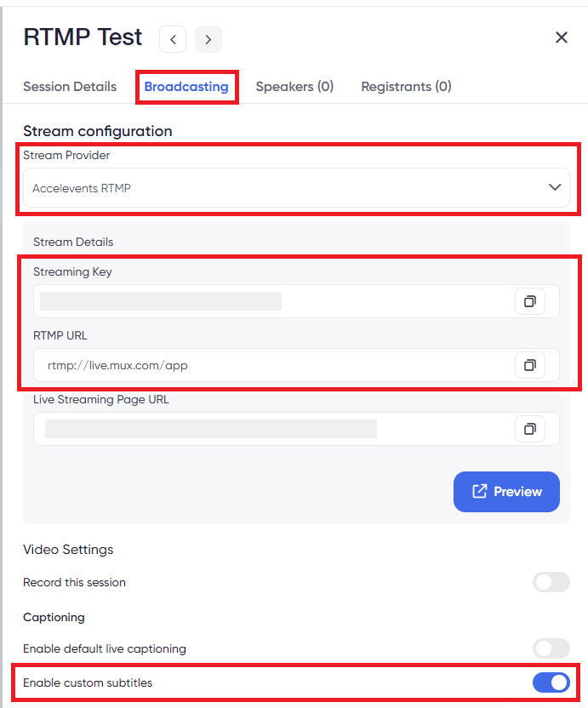Copy the RTMP URL to clipboard

(530, 365)
